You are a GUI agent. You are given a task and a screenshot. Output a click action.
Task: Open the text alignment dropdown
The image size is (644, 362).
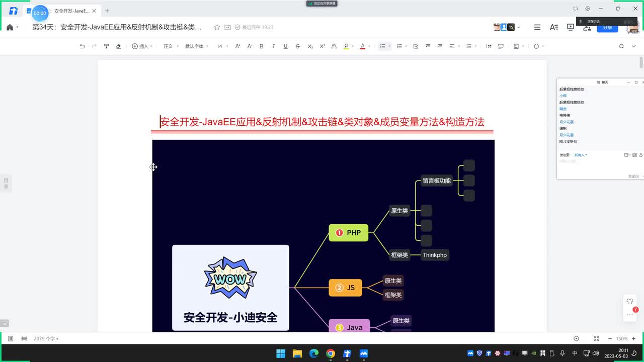coord(454,46)
